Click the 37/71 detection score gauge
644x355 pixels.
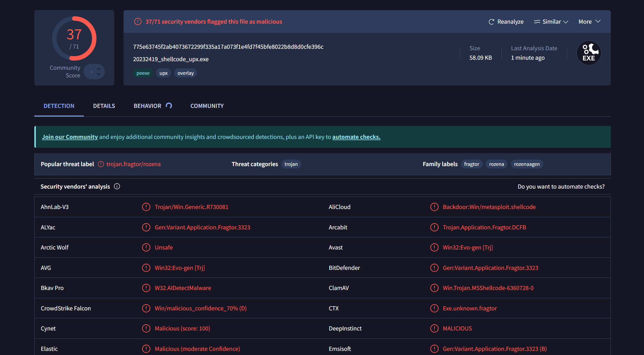(74, 38)
